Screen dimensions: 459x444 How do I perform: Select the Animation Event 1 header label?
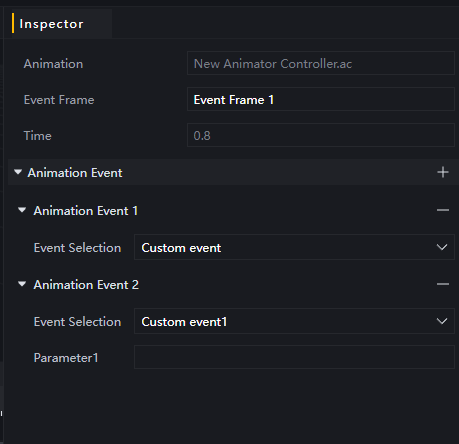(86, 211)
